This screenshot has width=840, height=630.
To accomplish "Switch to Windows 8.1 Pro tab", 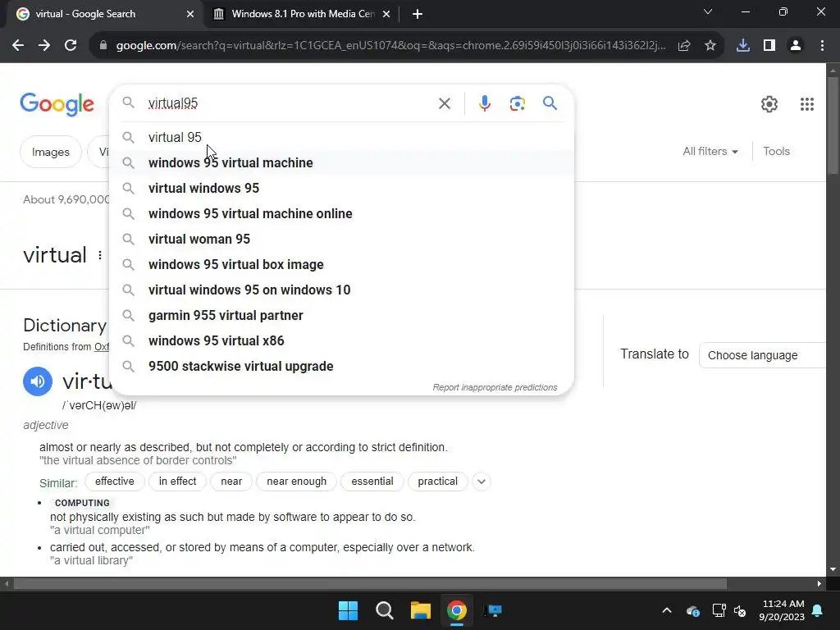I will pyautogui.click(x=302, y=14).
